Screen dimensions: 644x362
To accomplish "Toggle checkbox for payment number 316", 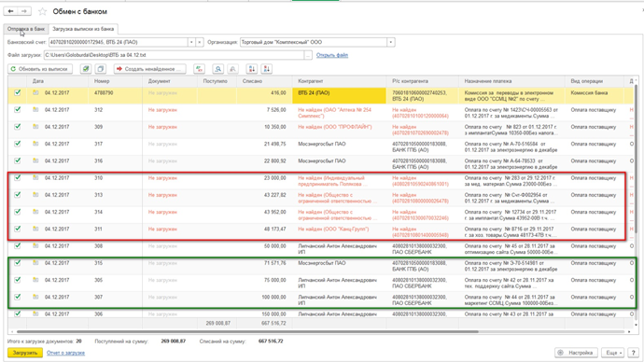I will (x=17, y=160).
